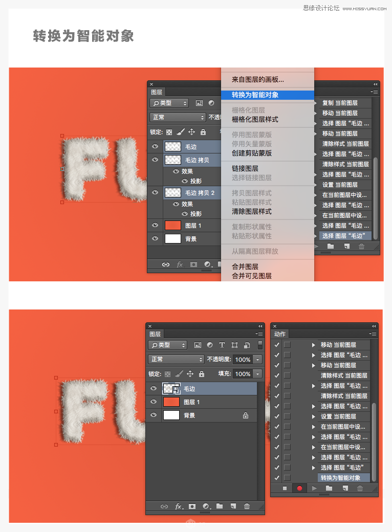This screenshot has height=532, width=392.
Task: Create new layer in lower Layers panel
Action: point(233,506)
